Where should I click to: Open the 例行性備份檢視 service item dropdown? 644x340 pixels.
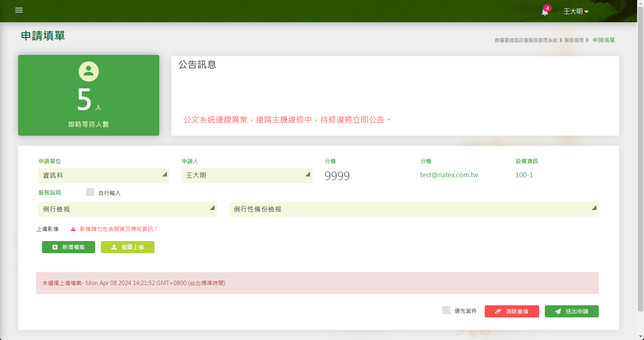click(x=414, y=209)
